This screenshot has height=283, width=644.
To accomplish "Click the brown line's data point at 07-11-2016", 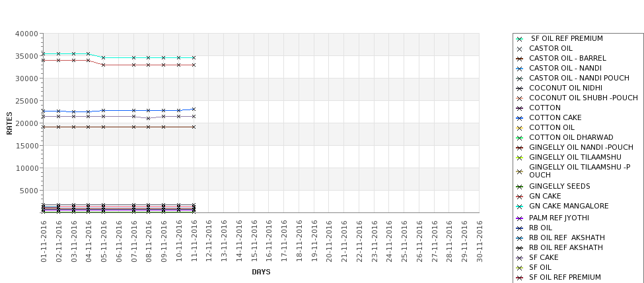I will [x=134, y=127].
